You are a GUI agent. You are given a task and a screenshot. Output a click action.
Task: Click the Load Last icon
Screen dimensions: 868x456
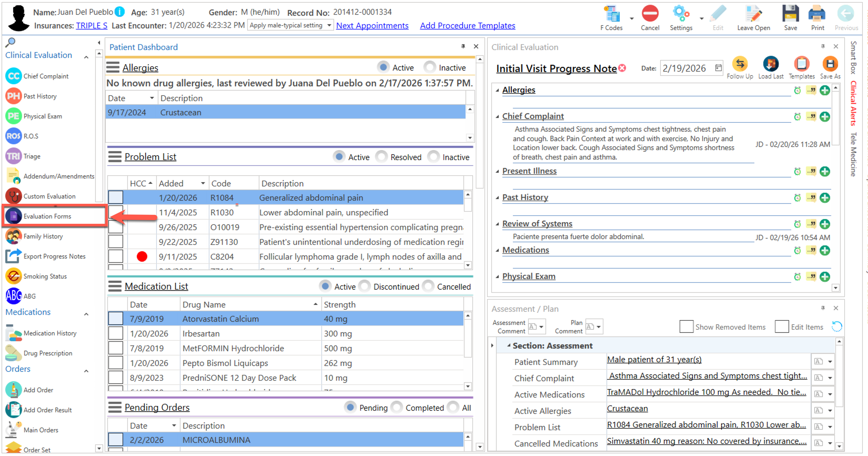[x=771, y=64]
